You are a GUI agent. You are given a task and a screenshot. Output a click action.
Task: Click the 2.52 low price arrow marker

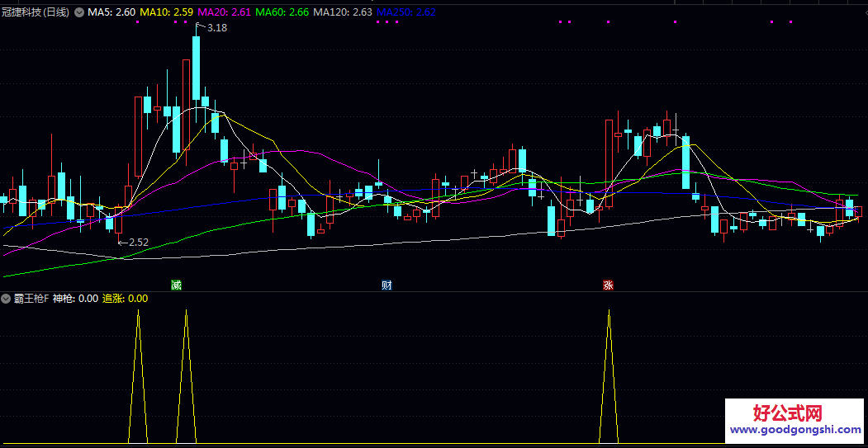click(133, 242)
